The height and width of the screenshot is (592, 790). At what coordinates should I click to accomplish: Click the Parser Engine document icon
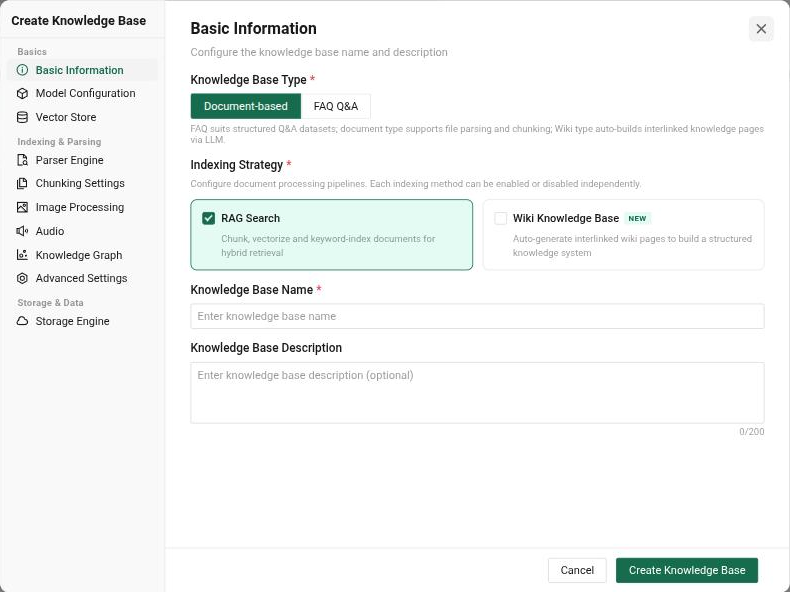coord(22,160)
